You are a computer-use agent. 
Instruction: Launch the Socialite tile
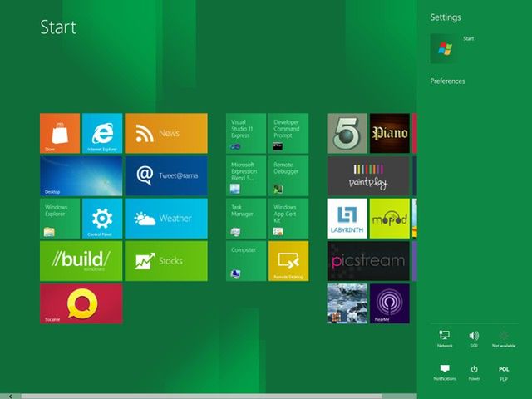point(81,303)
